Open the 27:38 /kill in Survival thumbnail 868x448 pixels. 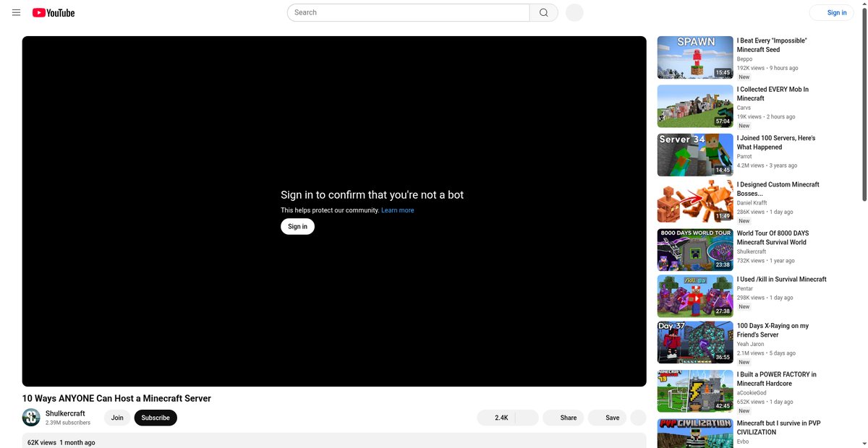click(695, 296)
